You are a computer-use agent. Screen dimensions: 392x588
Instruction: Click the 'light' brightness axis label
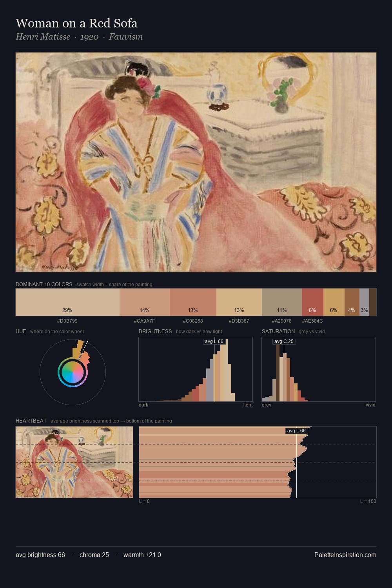pyautogui.click(x=248, y=405)
